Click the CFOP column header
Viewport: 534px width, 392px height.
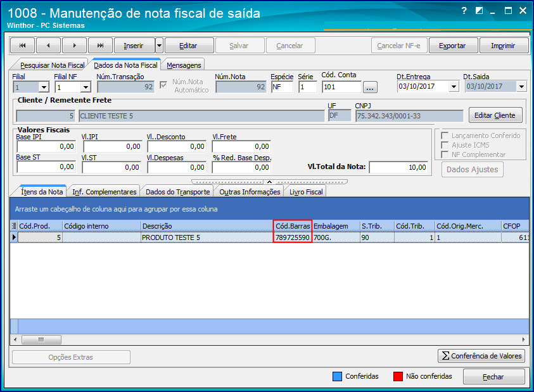pyautogui.click(x=515, y=226)
